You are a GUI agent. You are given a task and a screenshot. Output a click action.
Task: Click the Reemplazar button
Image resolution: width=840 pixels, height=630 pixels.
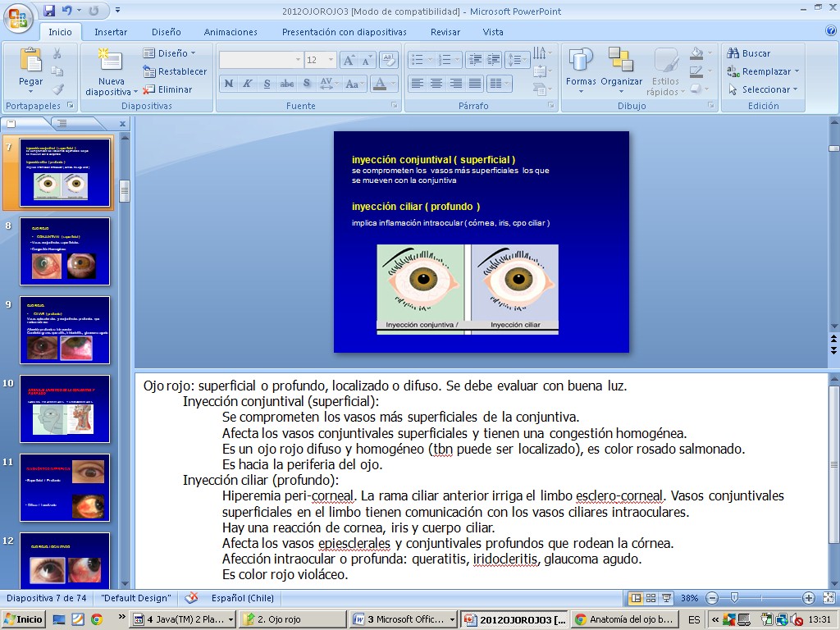[x=760, y=71]
